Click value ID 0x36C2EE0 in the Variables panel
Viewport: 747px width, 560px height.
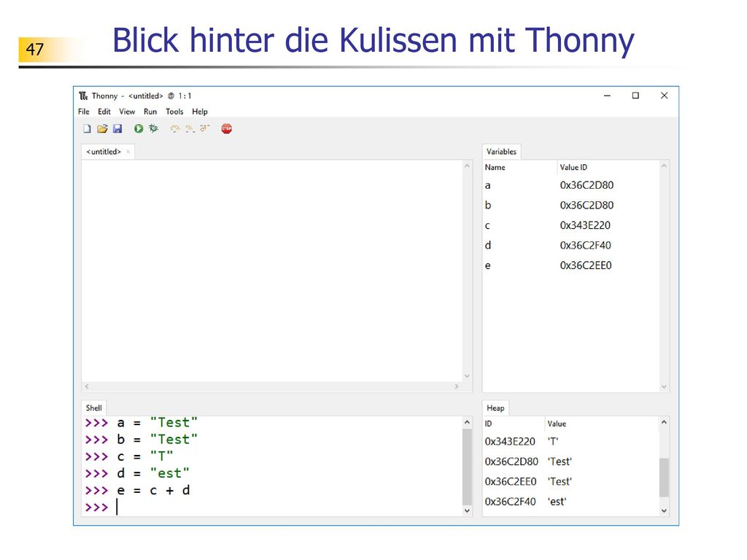pos(586,265)
